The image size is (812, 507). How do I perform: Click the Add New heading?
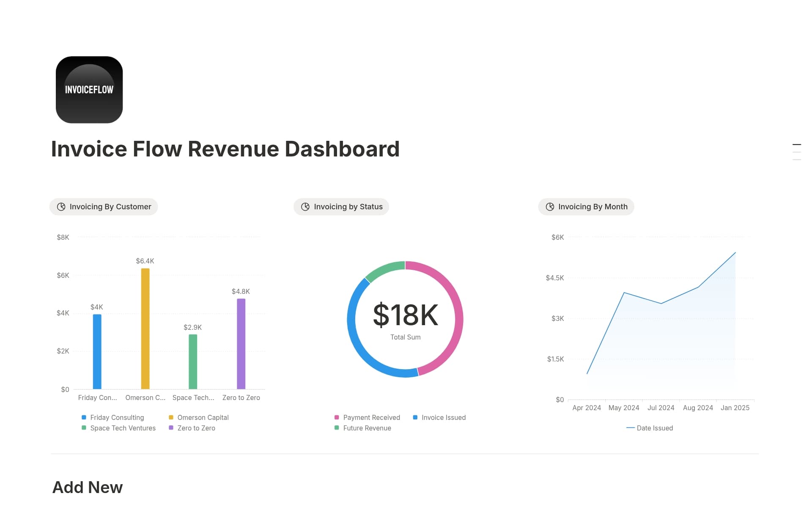click(x=87, y=487)
